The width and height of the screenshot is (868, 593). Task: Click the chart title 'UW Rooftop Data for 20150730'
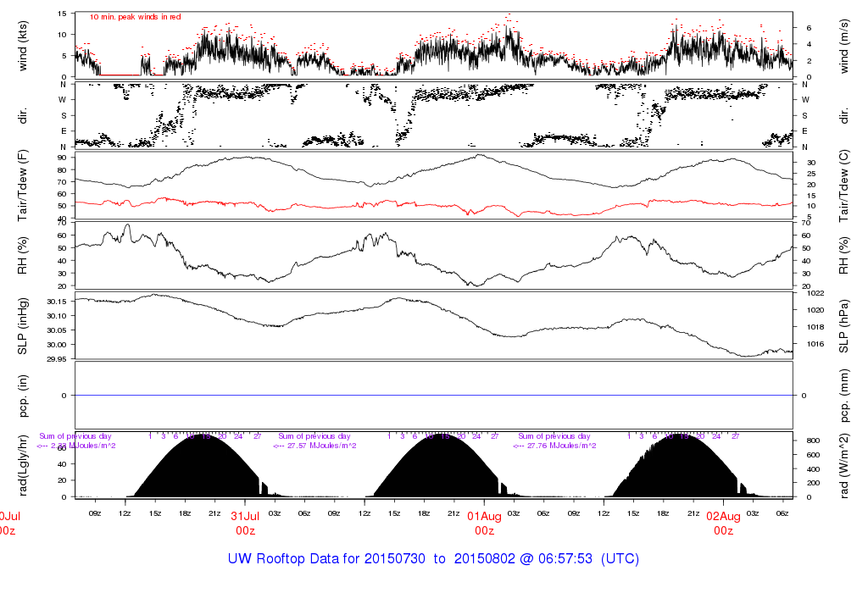326,559
